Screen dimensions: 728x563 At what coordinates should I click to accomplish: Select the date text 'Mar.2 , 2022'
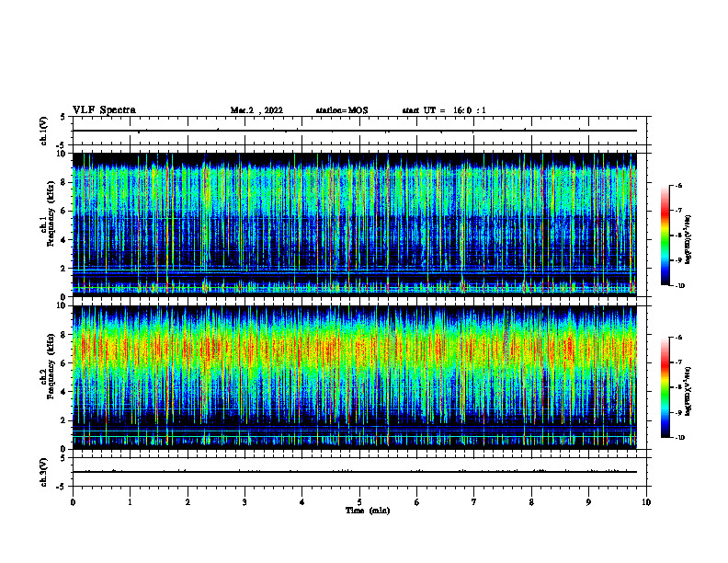pos(256,110)
